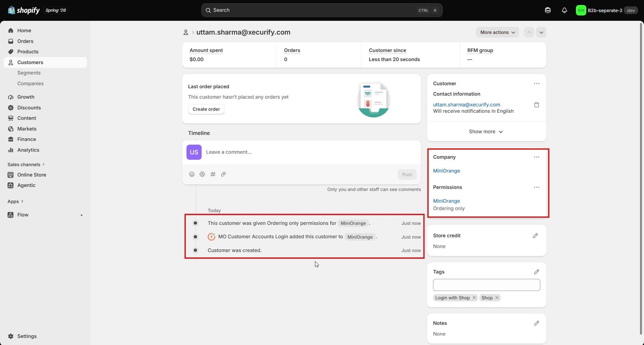Click MiniOrange tag in permissions timeline entry
Image resolution: width=644 pixels, height=345 pixels.
353,224
